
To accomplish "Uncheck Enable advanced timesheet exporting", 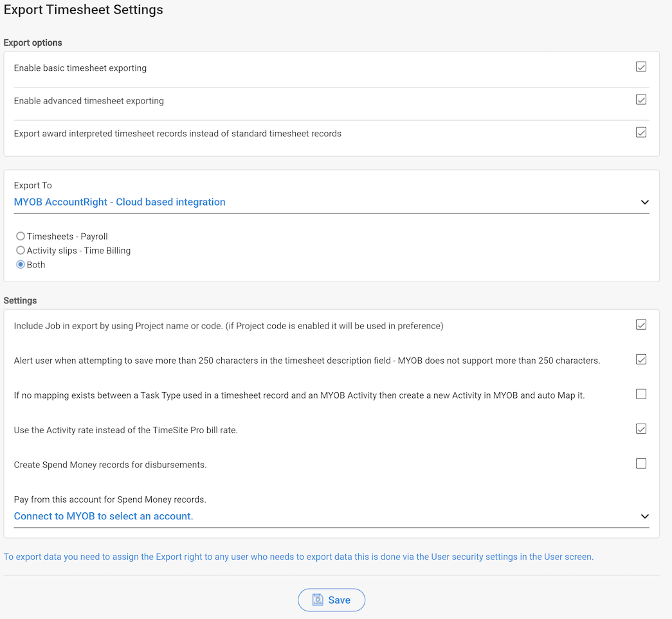I will [640, 100].
